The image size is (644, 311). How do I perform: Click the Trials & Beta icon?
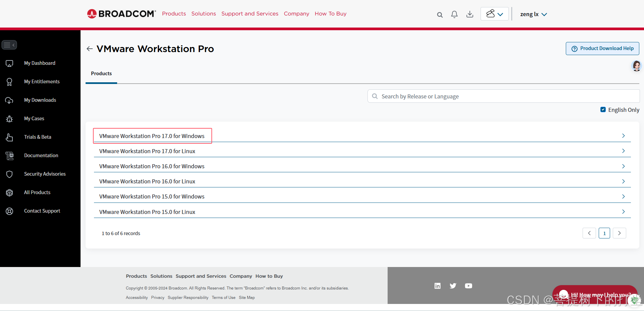[x=9, y=137]
